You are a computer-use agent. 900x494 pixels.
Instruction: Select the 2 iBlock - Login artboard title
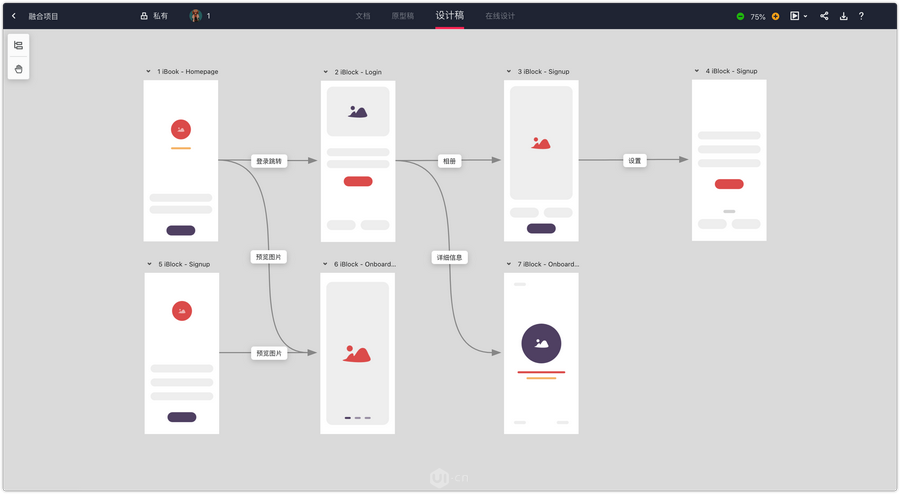[358, 72]
